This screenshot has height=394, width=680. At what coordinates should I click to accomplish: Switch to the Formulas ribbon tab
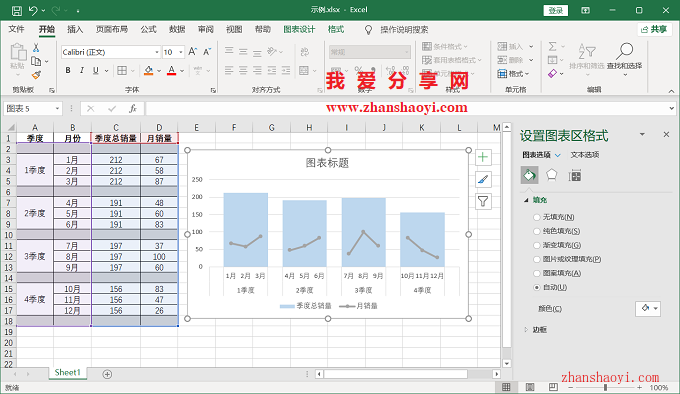pos(148,29)
